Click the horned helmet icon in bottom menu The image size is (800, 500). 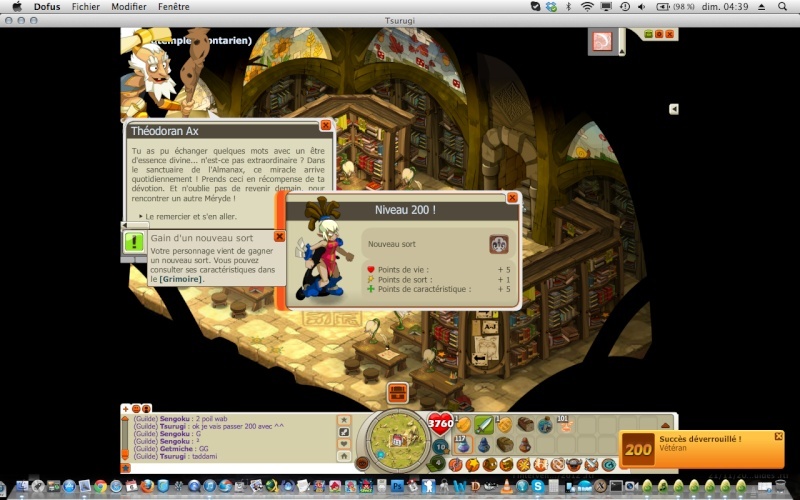(x=574, y=464)
